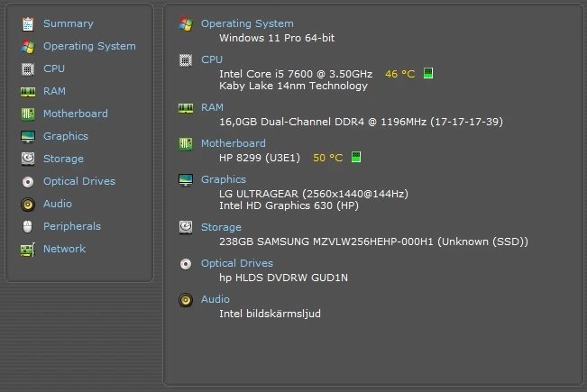Image resolution: width=587 pixels, height=392 pixels.
Task: Click the Peripherals mouse icon in sidebar
Action: click(x=28, y=226)
